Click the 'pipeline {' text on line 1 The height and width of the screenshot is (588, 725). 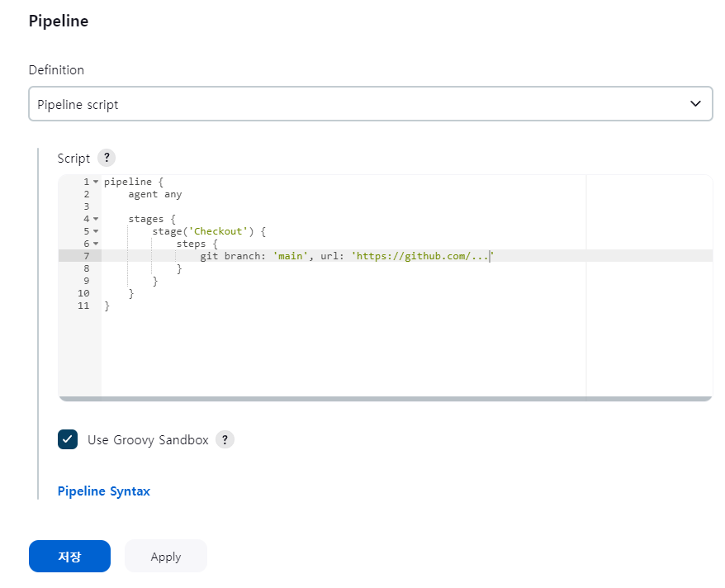pyautogui.click(x=134, y=182)
